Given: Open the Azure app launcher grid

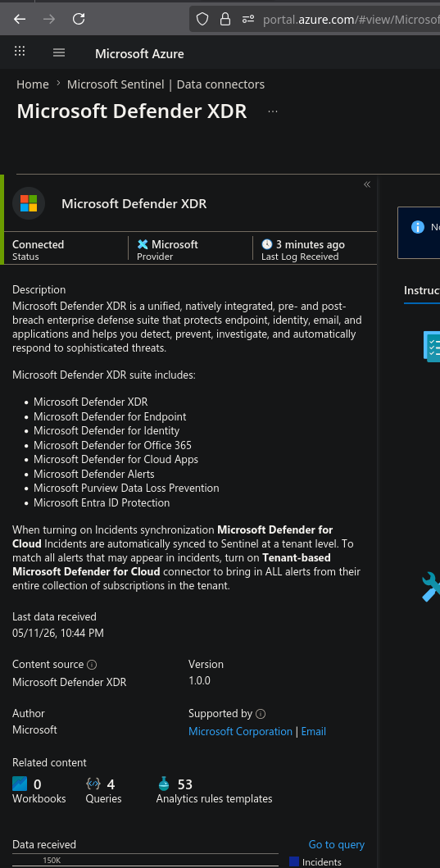Looking at the screenshot, I should click(20, 52).
